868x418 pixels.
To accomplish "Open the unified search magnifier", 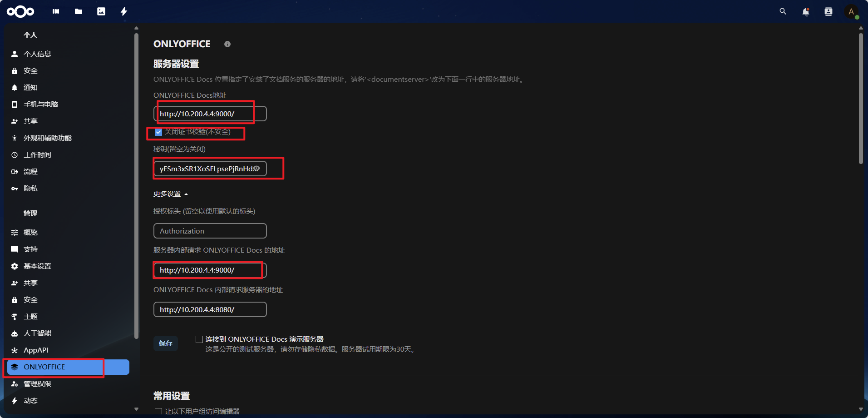I will pyautogui.click(x=783, y=11).
